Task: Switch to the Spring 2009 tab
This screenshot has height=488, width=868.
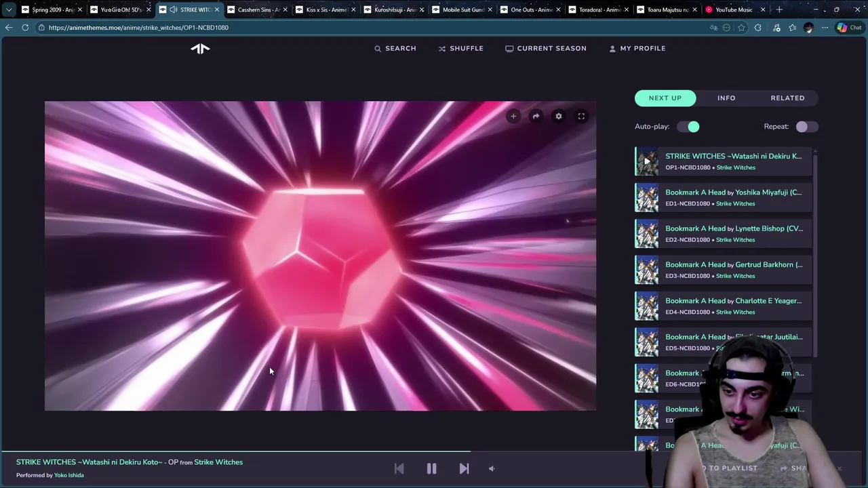Action: tap(52, 9)
